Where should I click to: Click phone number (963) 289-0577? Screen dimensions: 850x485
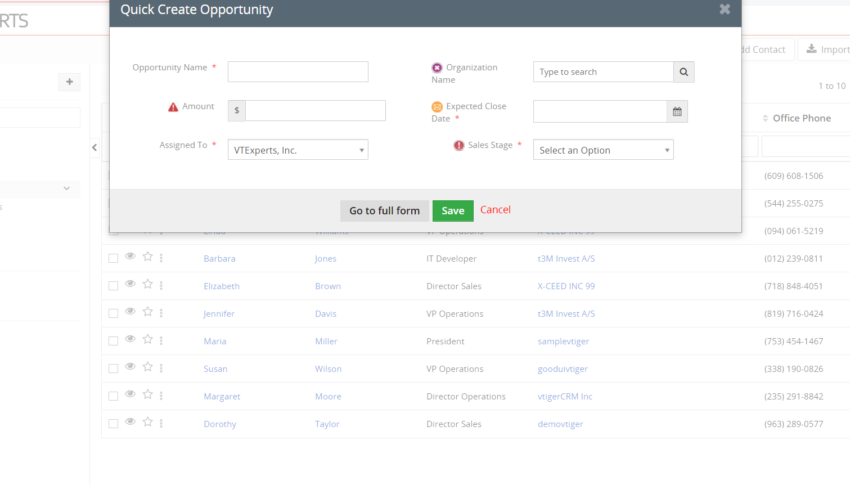(794, 424)
